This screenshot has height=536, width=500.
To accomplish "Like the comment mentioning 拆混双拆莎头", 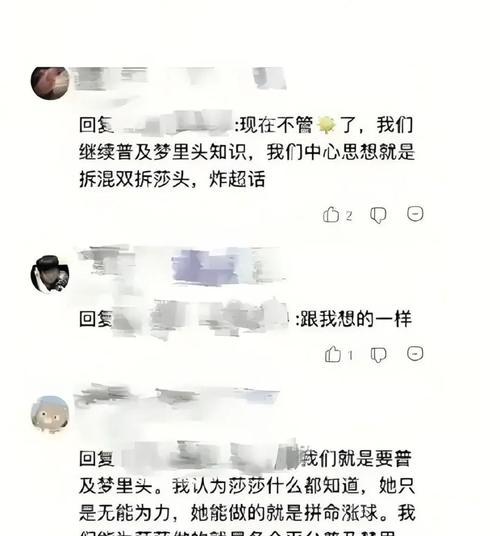I will click(330, 215).
